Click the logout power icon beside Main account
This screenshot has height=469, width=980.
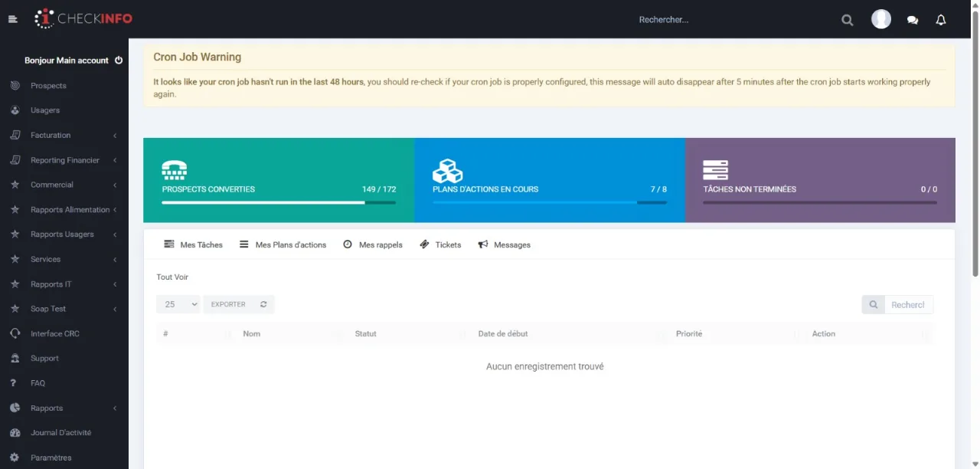tap(119, 60)
